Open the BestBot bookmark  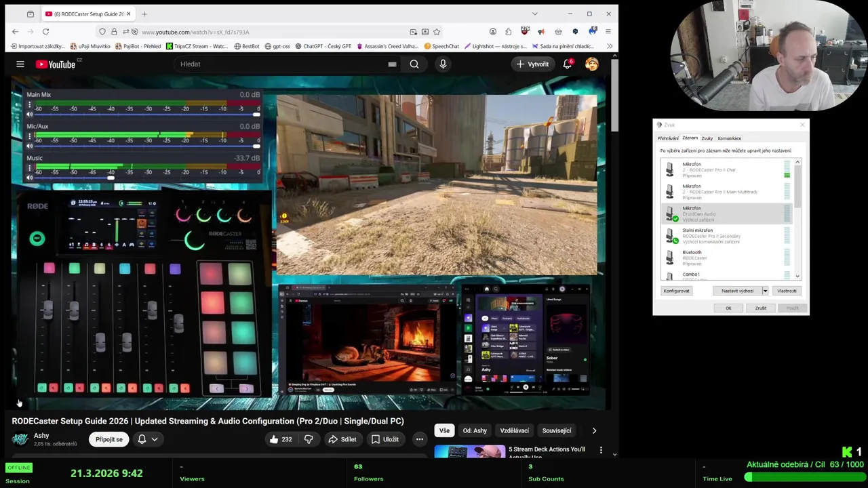click(x=247, y=46)
